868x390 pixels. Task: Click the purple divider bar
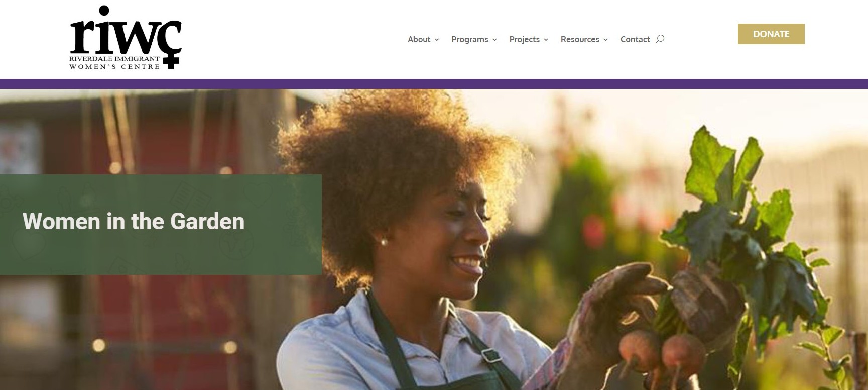pyautogui.click(x=434, y=83)
